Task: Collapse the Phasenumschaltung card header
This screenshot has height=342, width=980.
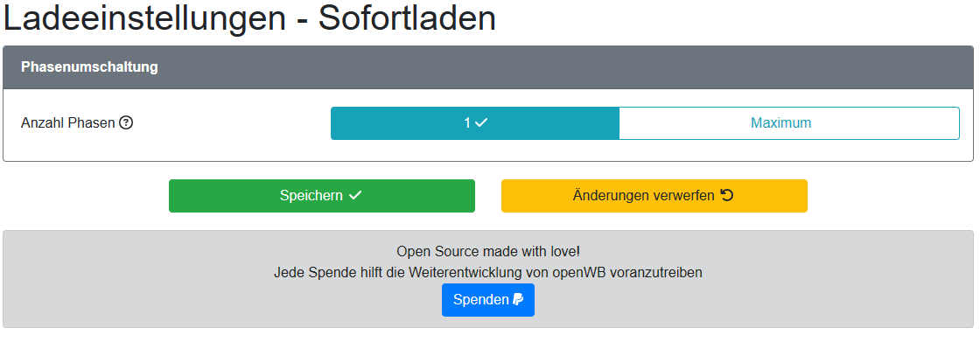Action: coord(488,67)
